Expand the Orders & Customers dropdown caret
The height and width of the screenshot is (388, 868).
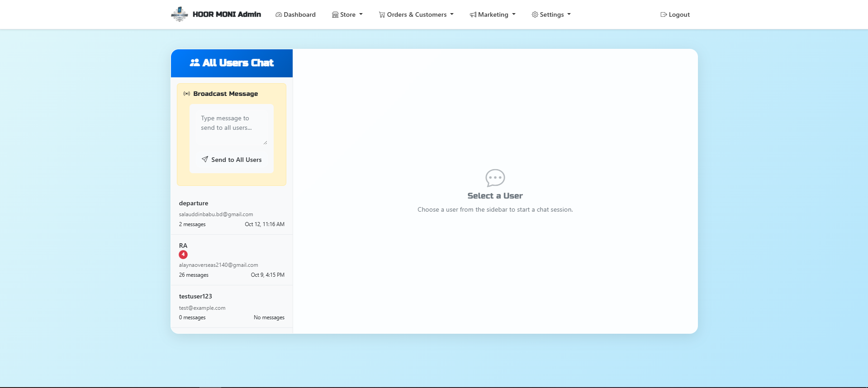(x=452, y=14)
